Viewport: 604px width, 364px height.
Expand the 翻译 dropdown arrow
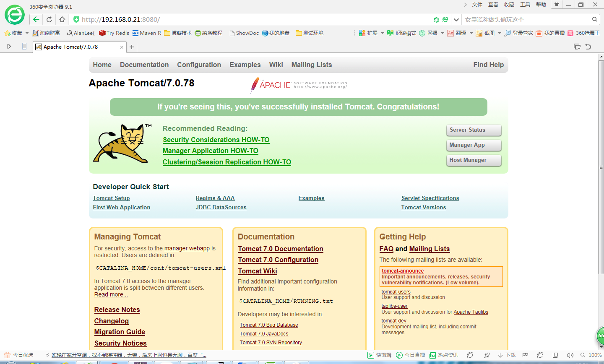coord(471,33)
